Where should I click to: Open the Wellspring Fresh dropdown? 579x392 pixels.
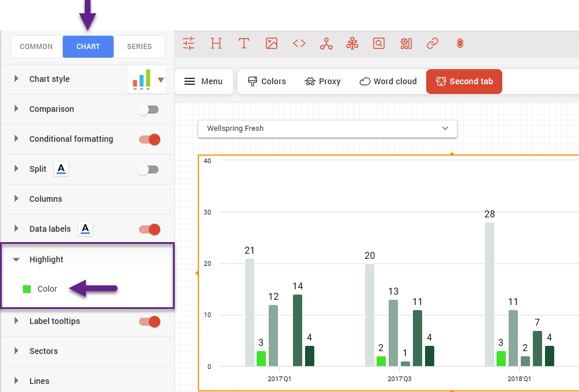[x=327, y=129]
